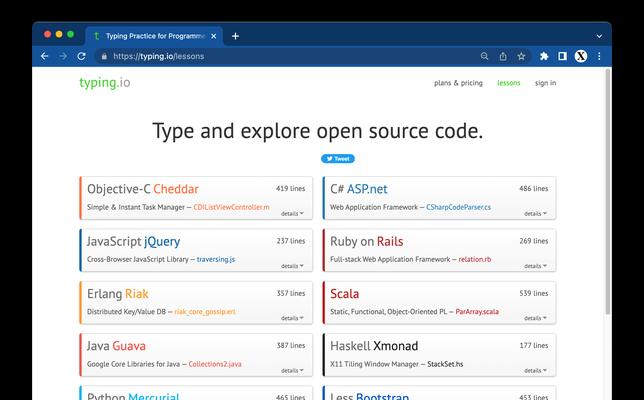Expand details for C# ASP.net
The height and width of the screenshot is (400, 644).
535,214
